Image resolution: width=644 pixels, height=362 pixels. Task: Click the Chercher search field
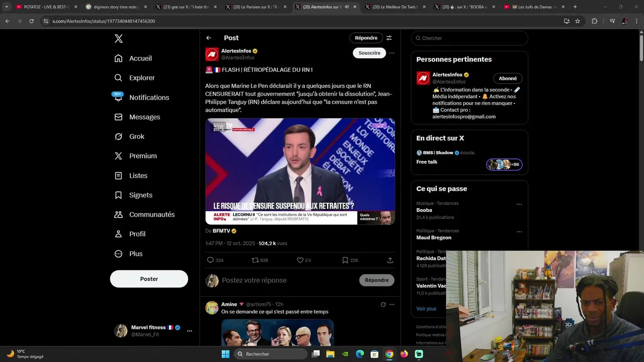[x=469, y=38]
